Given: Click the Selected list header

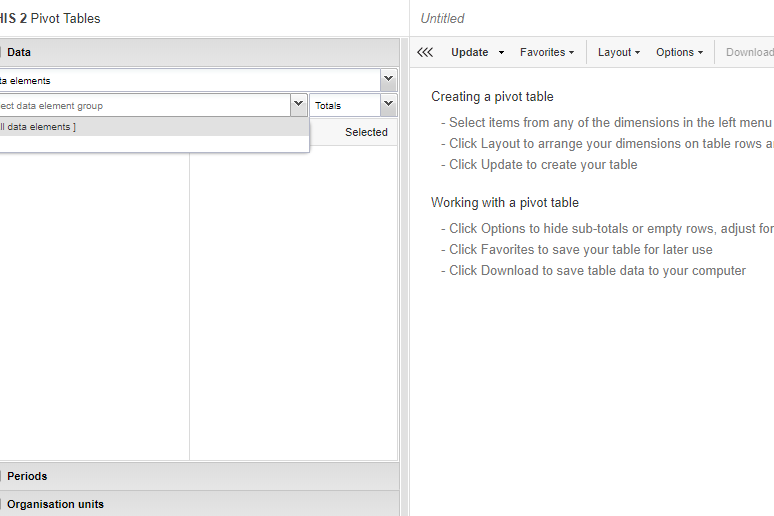Looking at the screenshot, I should [x=366, y=132].
